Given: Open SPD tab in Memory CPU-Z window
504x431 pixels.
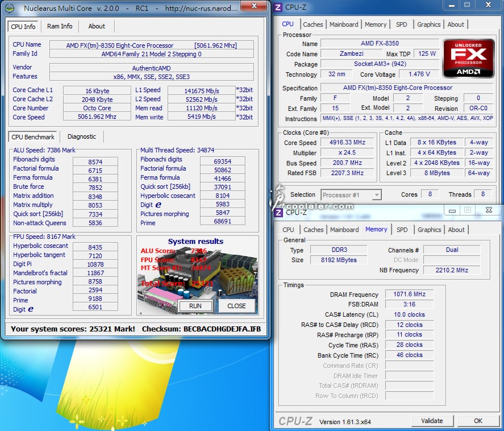Looking at the screenshot, I should (402, 230).
